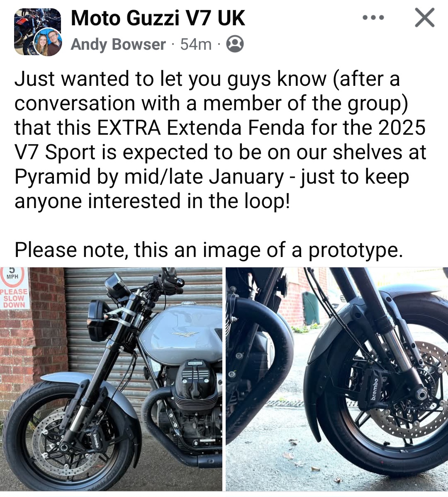Image resolution: width=448 pixels, height=497 pixels.
Task: Click the word "Pyramid" in the post
Action: click(52, 177)
